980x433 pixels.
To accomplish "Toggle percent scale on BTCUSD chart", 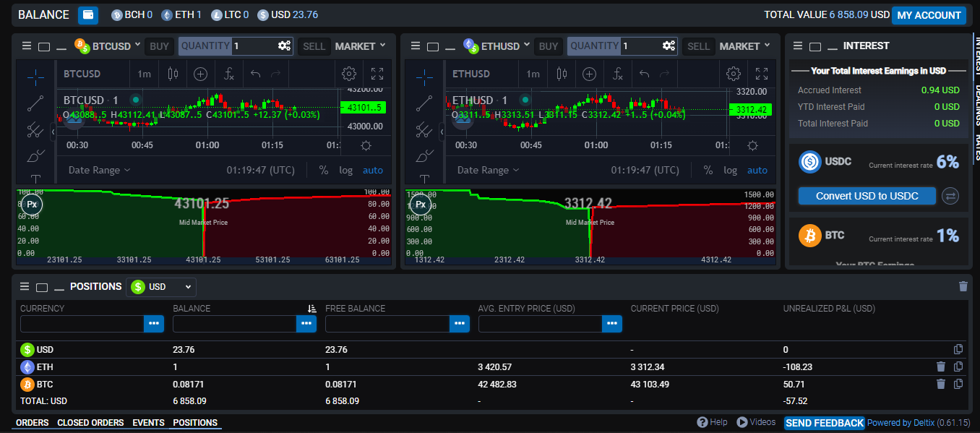I will pos(324,171).
